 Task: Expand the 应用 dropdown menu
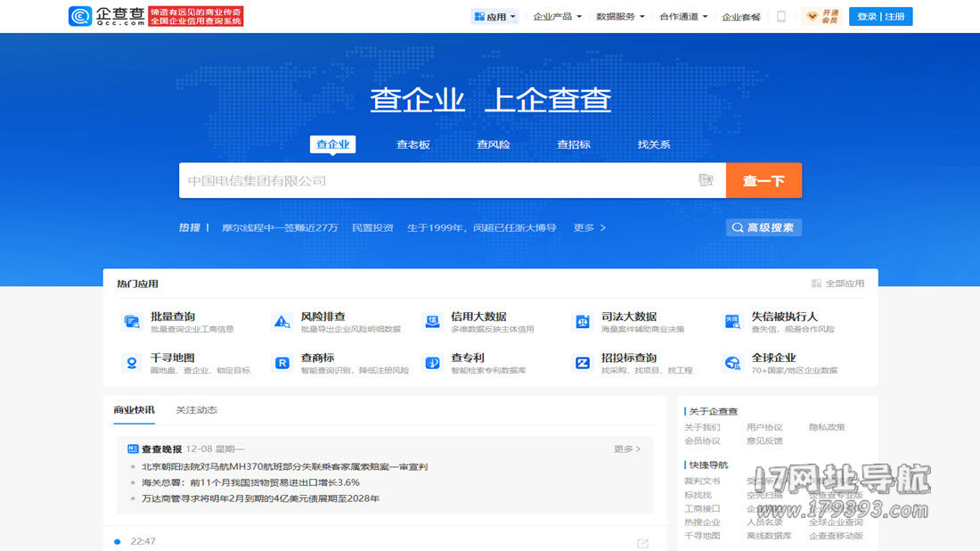tap(494, 16)
